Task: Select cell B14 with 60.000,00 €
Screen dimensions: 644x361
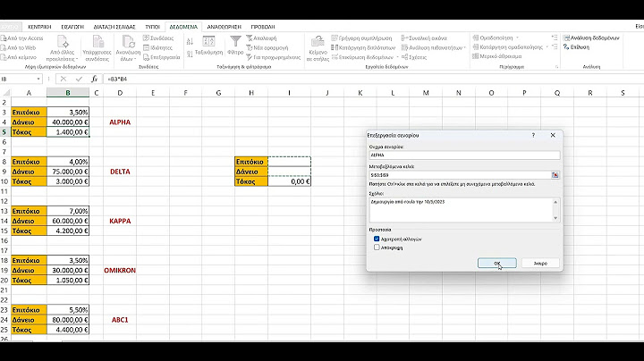Action: (x=68, y=221)
